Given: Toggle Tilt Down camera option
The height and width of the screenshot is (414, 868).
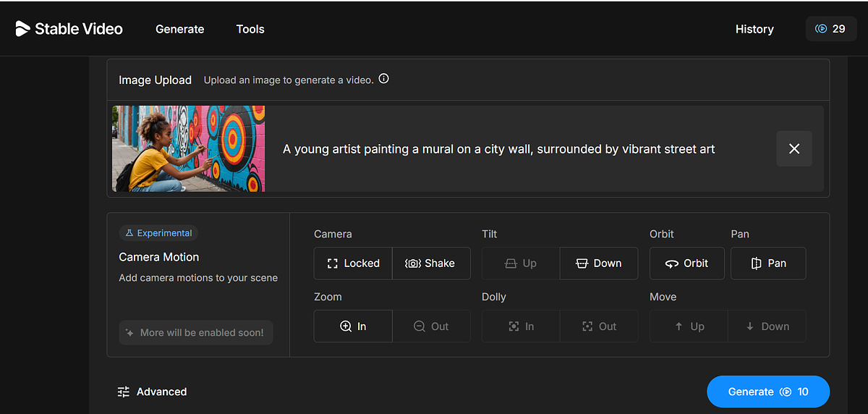Looking at the screenshot, I should coord(599,263).
